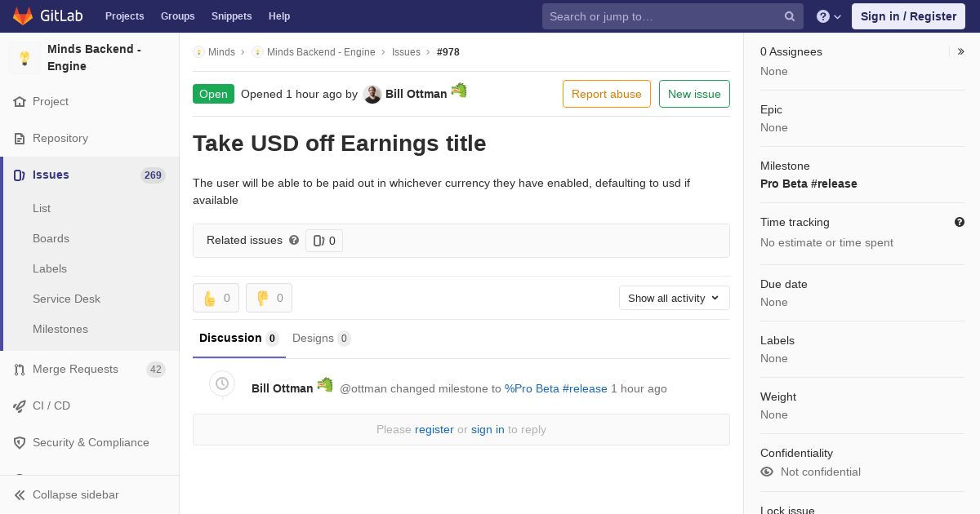980x514 pixels.
Task: Click the New issue button
Action: (694, 94)
